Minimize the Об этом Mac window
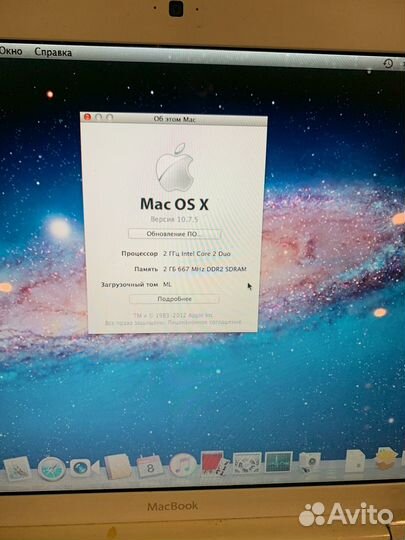The height and width of the screenshot is (540, 405). 98,117
